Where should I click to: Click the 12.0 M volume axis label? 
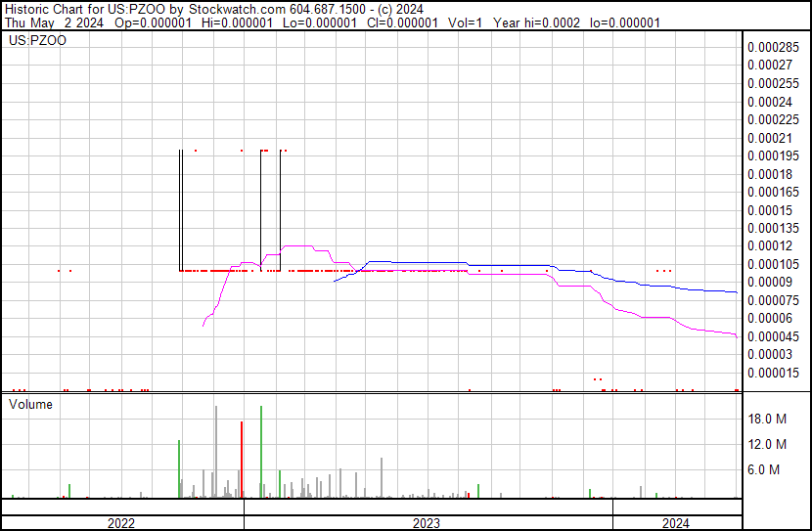767,444
